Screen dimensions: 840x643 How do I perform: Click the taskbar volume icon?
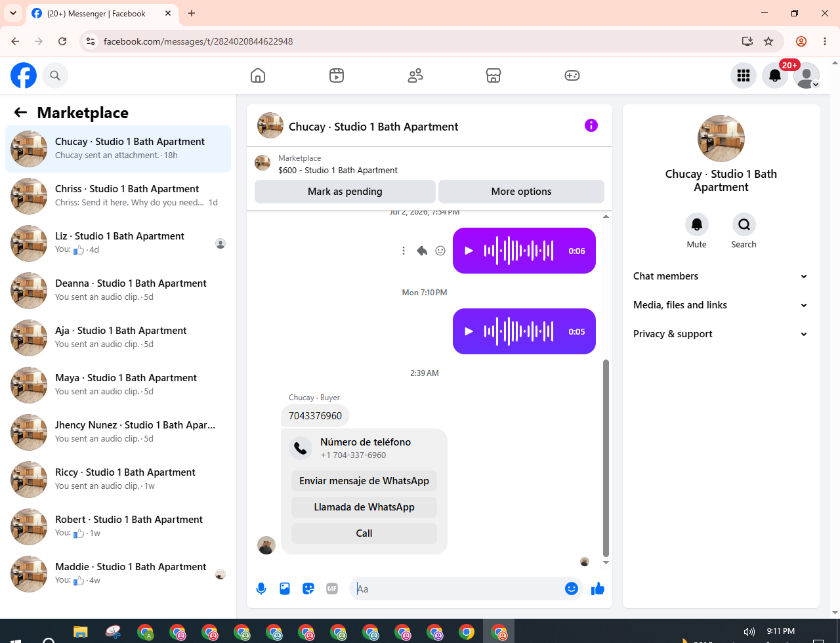749,632
